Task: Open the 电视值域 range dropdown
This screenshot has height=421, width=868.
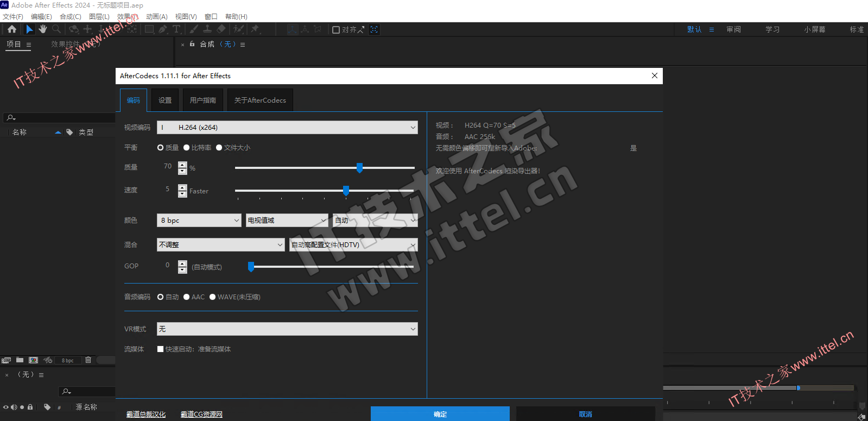Action: point(287,221)
